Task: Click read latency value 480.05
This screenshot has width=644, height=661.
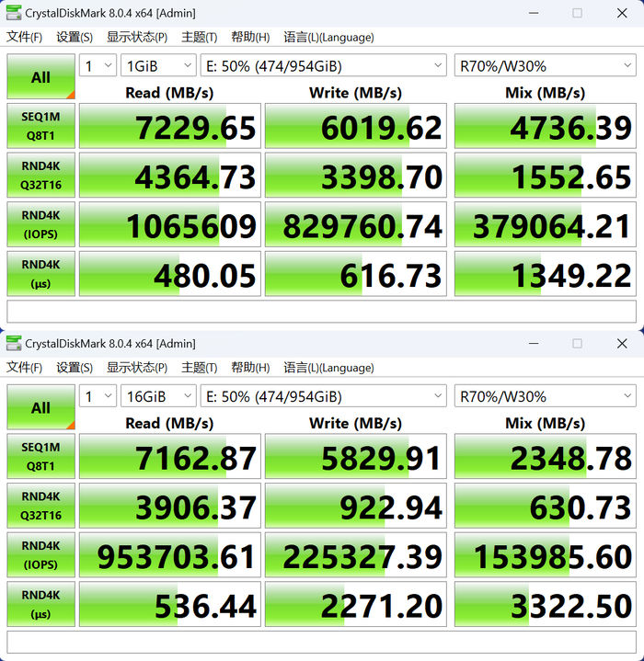Action: 170,274
